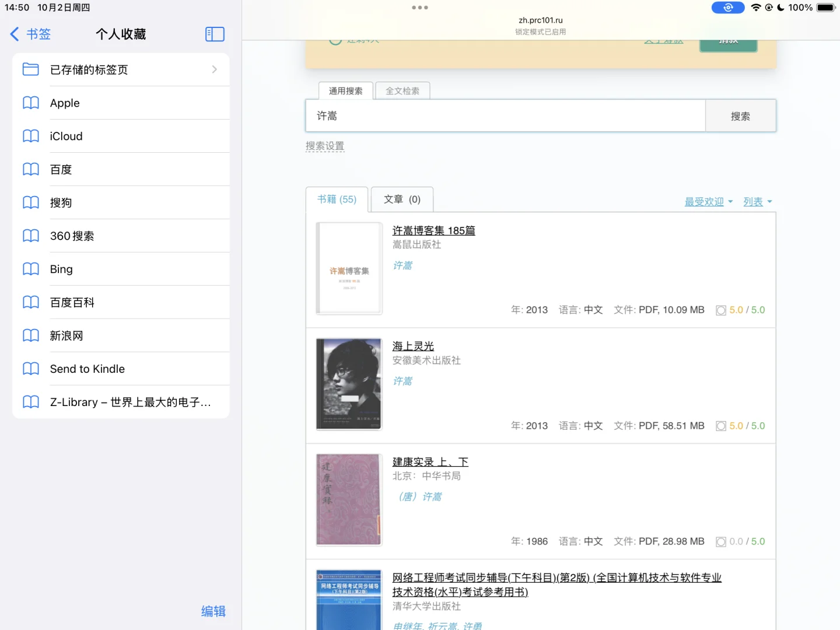Click 年: 1986 text
Screen dimensions: 840x630
pos(529,541)
